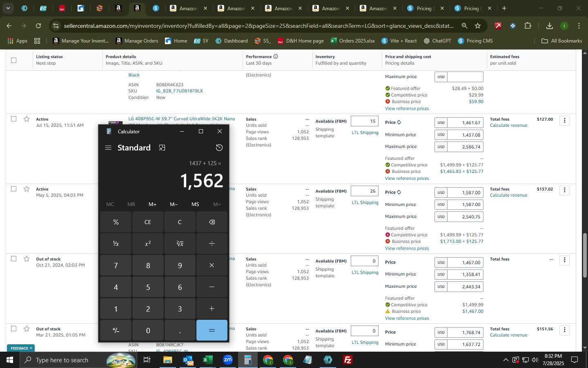Click the x squared key on Calculator

click(148, 244)
